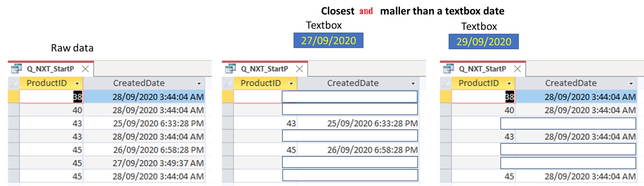The image size is (644, 186).
Task: Click select-all corner of rightmost table
Action: pyautogui.click(x=446, y=84)
